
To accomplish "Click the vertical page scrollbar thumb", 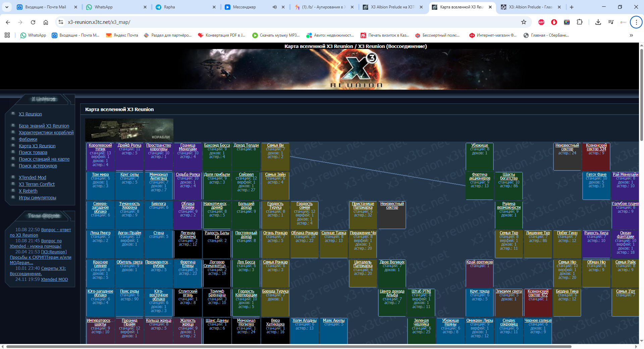I will click(x=641, y=95).
